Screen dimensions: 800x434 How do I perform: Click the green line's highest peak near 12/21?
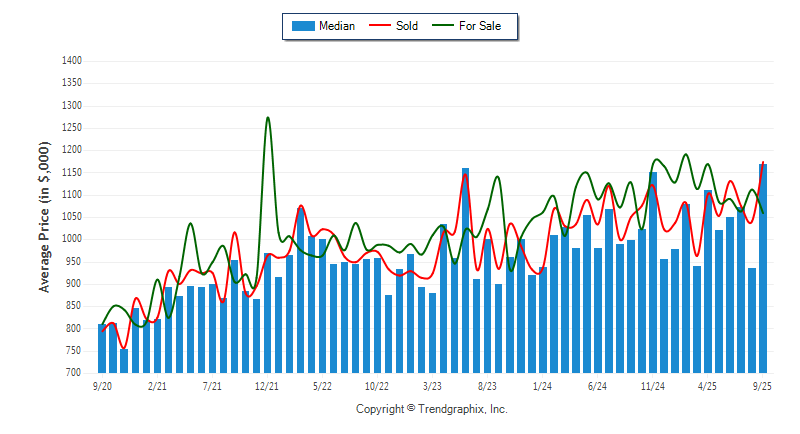267,118
